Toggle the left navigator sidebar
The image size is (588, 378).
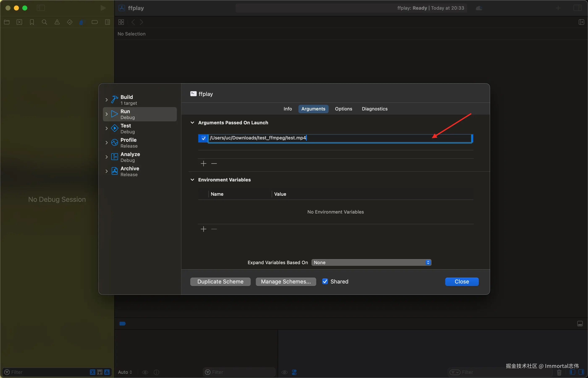[41, 8]
